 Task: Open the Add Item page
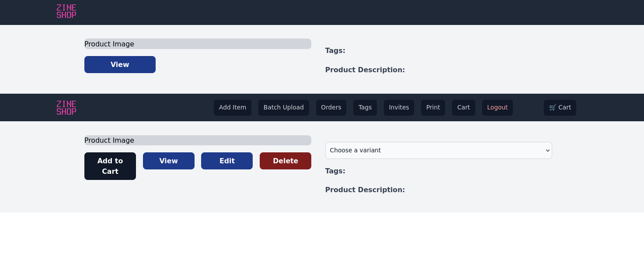pyautogui.click(x=232, y=108)
